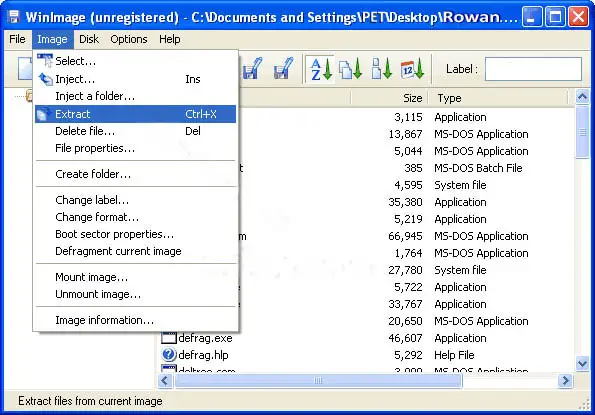
Task: Open the File menu
Action: pos(17,39)
